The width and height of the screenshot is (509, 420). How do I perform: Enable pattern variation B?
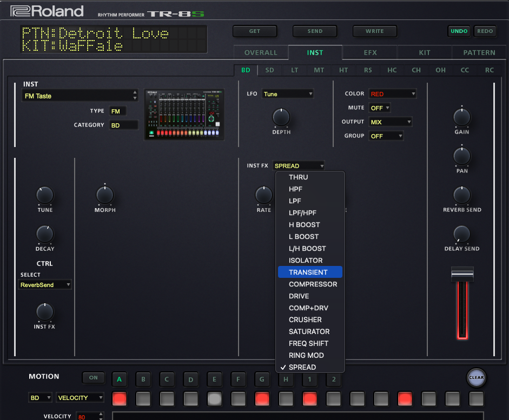(x=143, y=379)
